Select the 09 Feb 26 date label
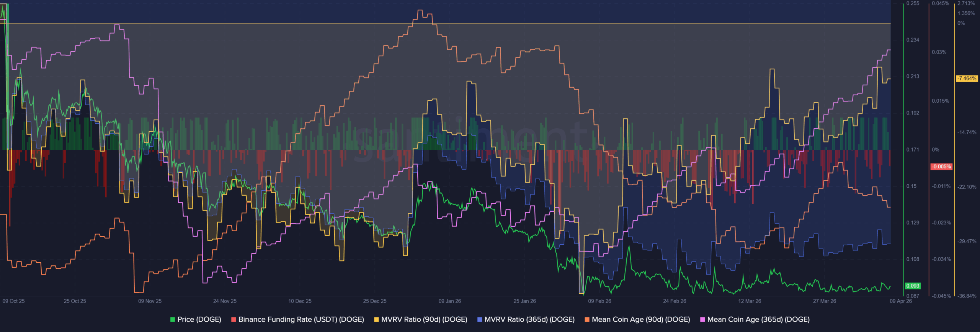The image size is (980, 332). click(x=599, y=301)
